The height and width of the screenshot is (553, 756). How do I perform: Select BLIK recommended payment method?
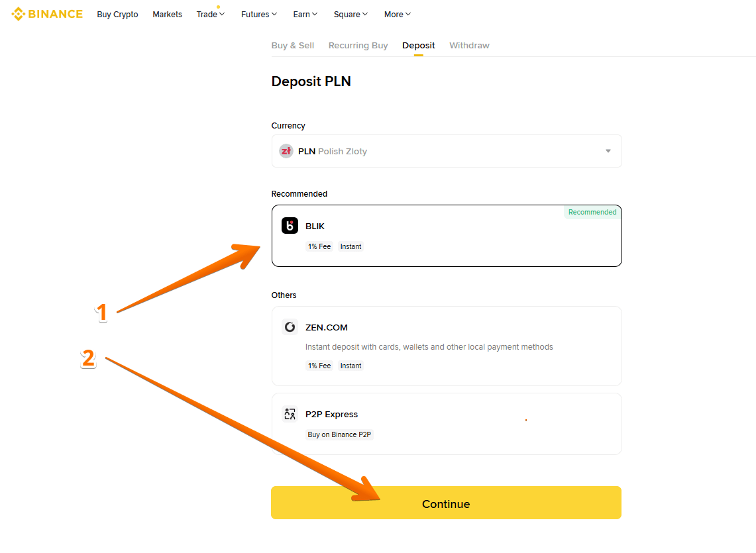(446, 235)
